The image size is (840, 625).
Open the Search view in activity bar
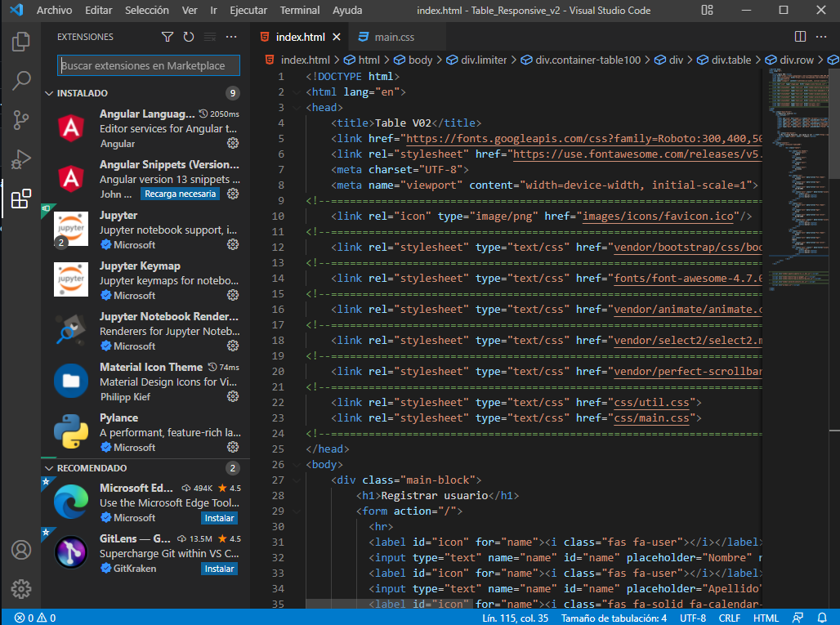21,80
